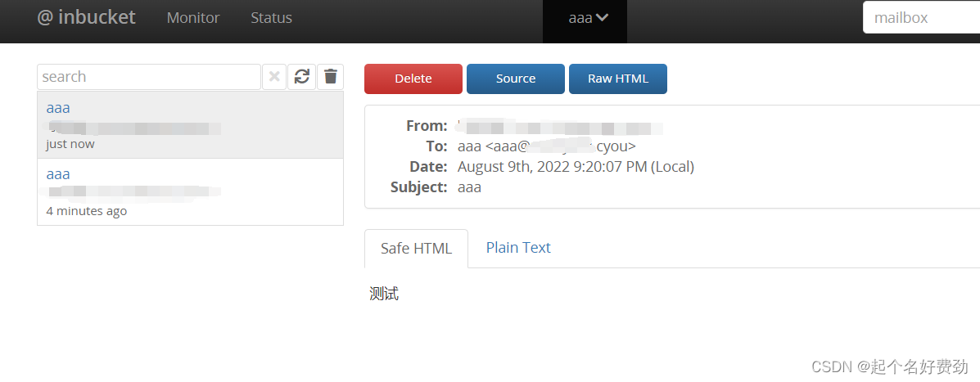
Task: Open the Monitor page
Action: coord(193,18)
